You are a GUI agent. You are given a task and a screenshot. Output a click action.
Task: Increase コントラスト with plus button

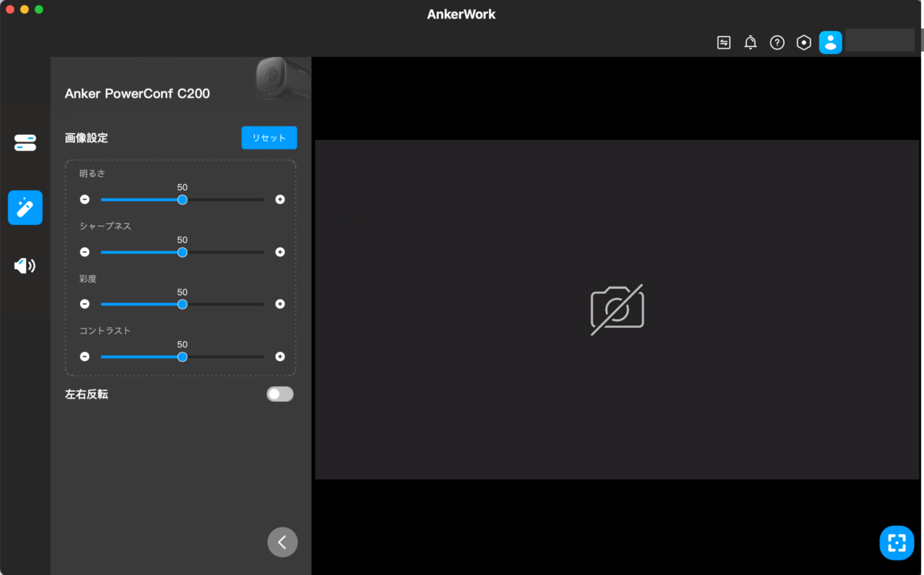point(280,356)
